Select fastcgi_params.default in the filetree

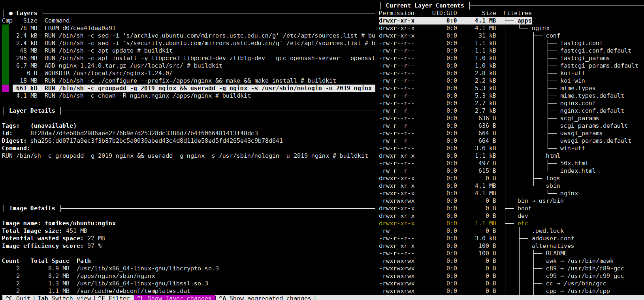coord(599,66)
